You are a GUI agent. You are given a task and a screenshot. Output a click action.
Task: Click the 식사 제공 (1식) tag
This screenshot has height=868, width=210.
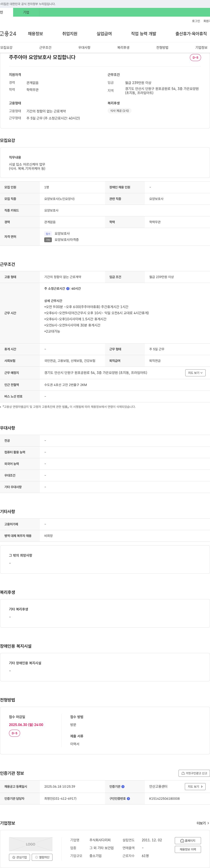(x=120, y=110)
